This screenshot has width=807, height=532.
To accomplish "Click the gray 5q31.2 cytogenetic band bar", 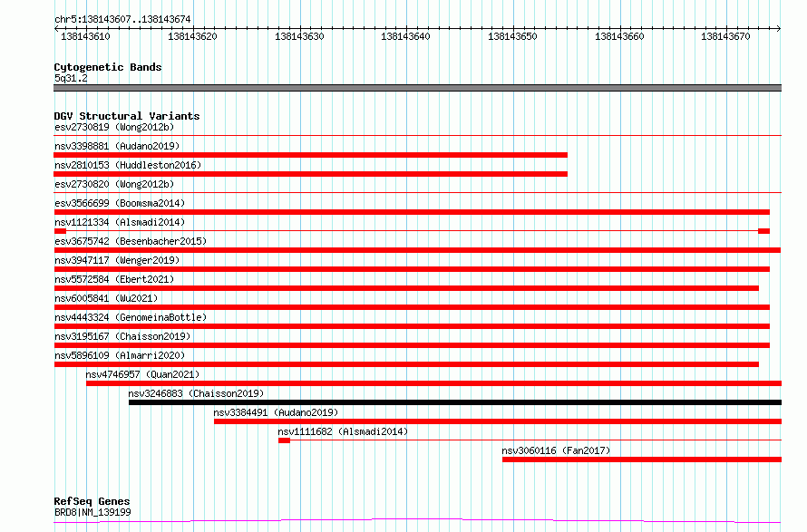I will (417, 88).
